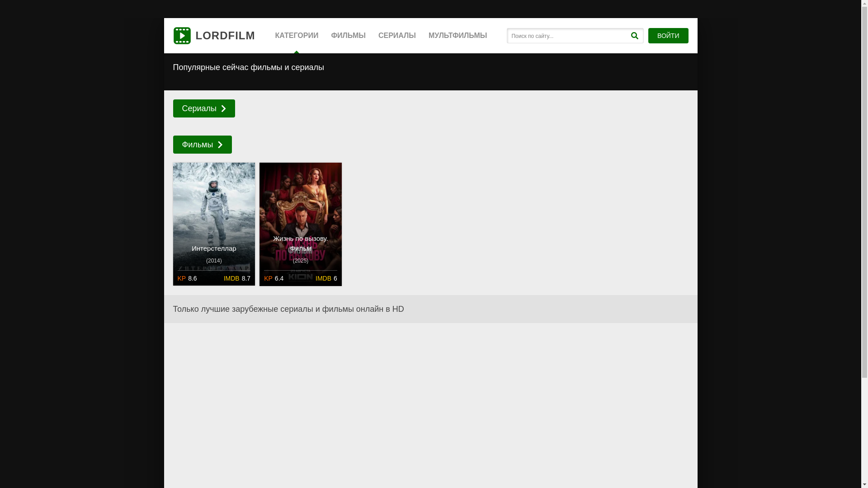Screen dimensions: 868x488
Task: Click the ВОЙТИ login button
Action: pyautogui.click(x=668, y=36)
